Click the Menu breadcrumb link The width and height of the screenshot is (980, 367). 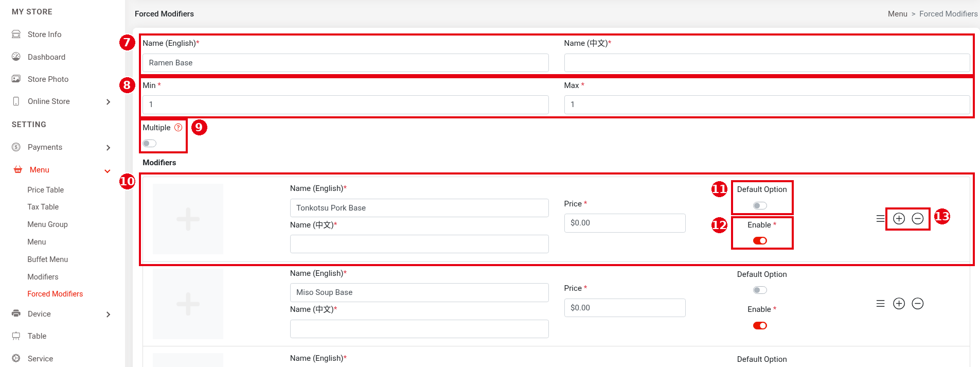[x=897, y=14]
